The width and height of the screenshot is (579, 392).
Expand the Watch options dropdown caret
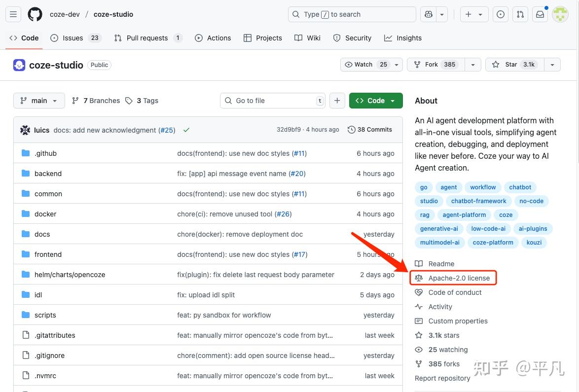point(397,65)
